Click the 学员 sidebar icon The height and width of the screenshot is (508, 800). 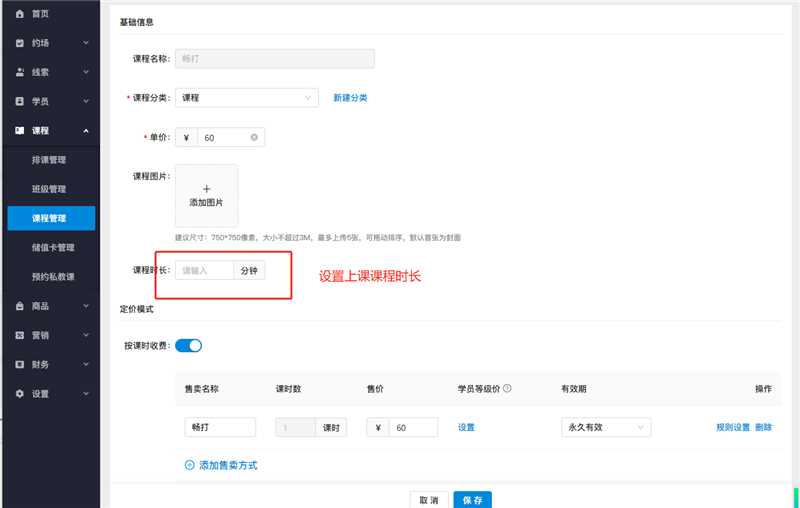[19, 101]
